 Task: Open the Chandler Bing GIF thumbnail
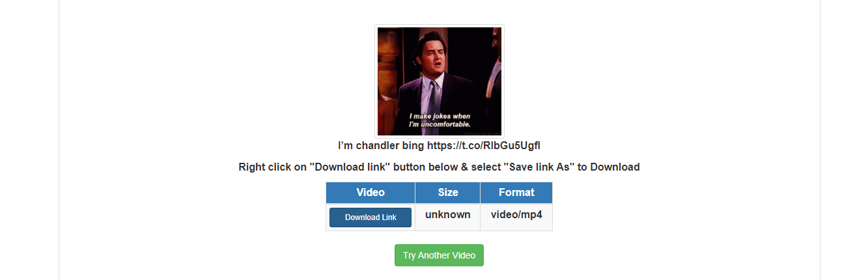(440, 81)
